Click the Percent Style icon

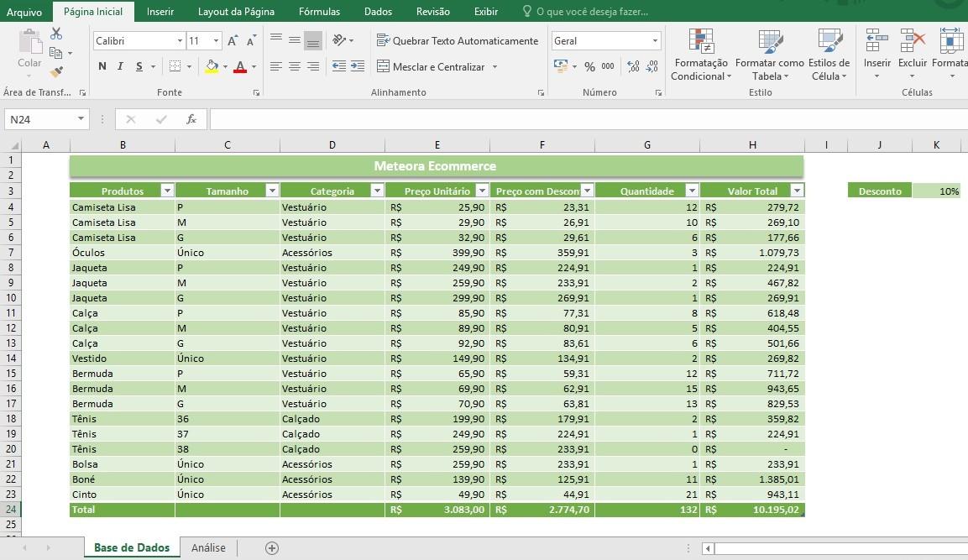pos(589,67)
